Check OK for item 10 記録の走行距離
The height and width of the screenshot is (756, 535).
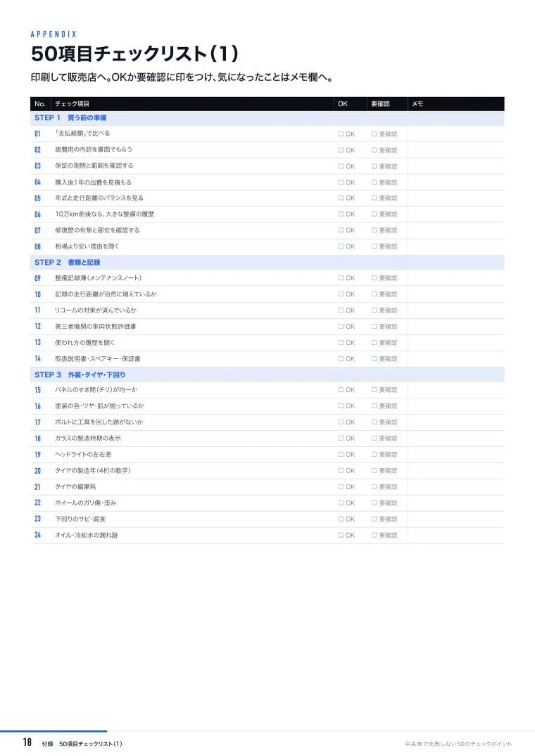pyautogui.click(x=341, y=294)
